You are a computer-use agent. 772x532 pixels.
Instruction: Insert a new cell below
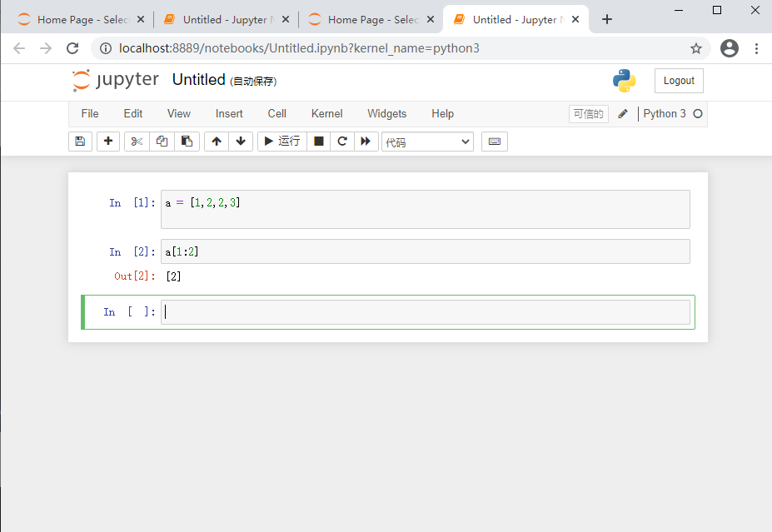point(107,142)
